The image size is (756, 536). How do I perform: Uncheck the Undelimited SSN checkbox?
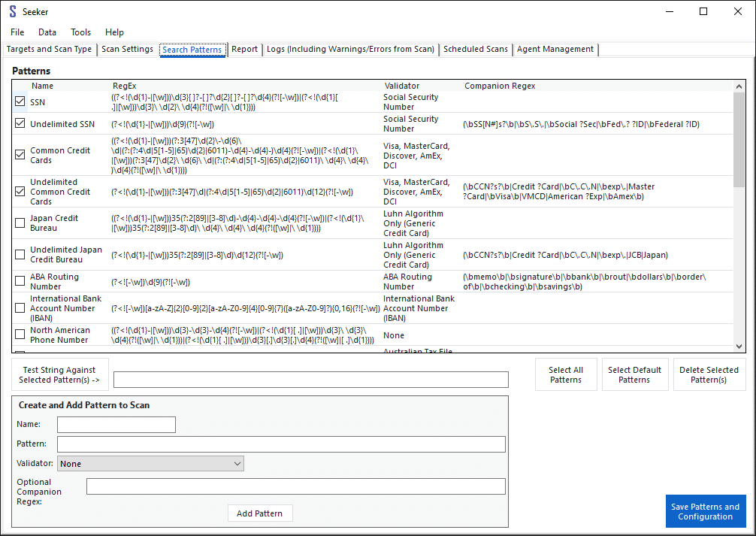point(20,123)
